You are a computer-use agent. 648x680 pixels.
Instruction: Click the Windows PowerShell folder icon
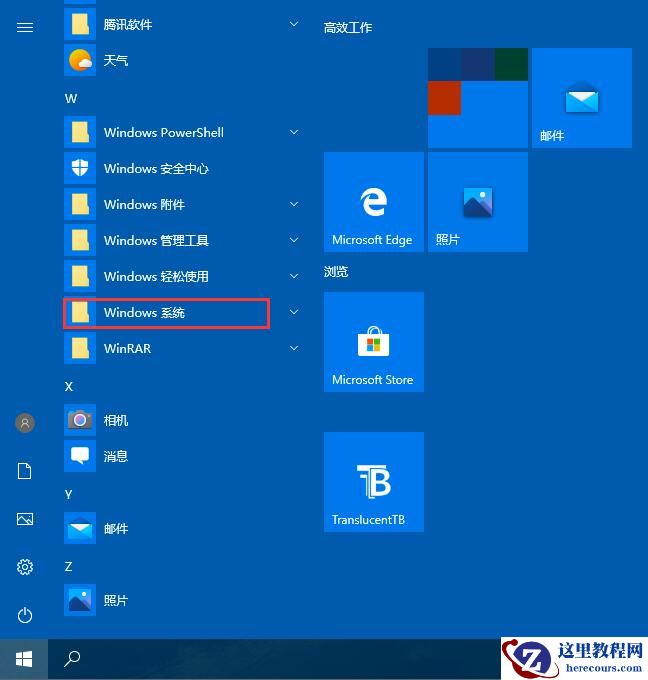click(80, 132)
